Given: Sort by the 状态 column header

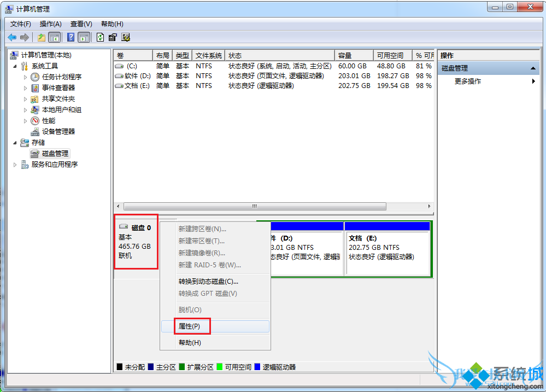Looking at the screenshot, I should point(280,55).
